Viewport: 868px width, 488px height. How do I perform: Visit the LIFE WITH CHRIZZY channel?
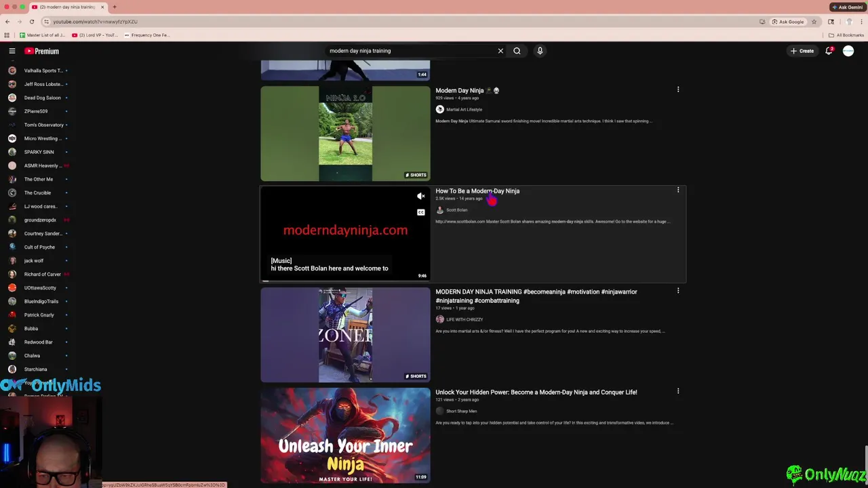pyautogui.click(x=465, y=319)
